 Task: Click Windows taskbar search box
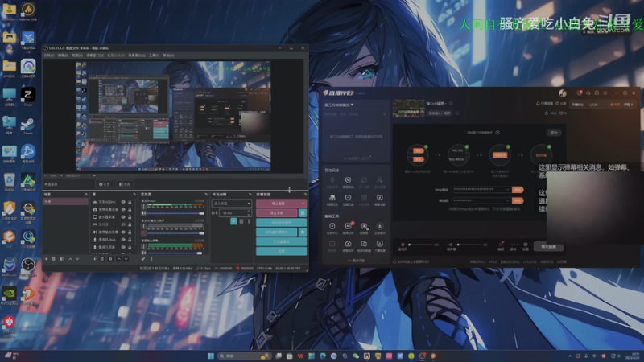(244, 356)
